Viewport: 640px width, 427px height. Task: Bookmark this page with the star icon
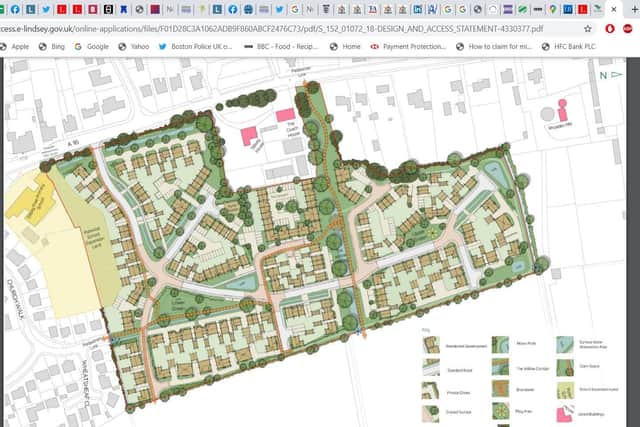coord(588,29)
